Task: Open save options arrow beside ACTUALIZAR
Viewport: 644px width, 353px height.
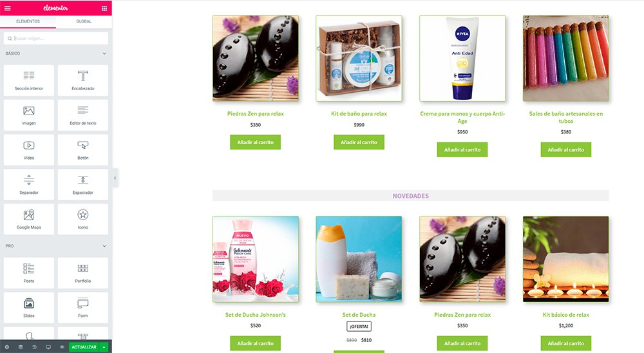Action: pos(104,347)
